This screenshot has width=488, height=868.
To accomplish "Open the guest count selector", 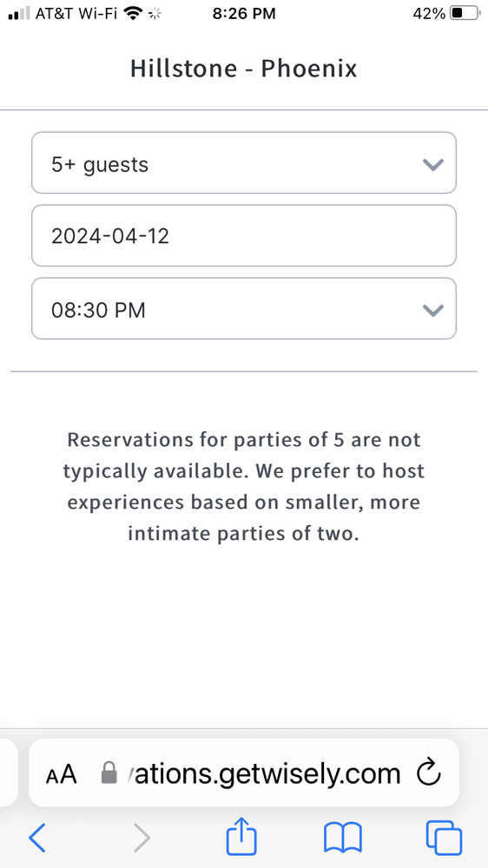I will [x=244, y=163].
